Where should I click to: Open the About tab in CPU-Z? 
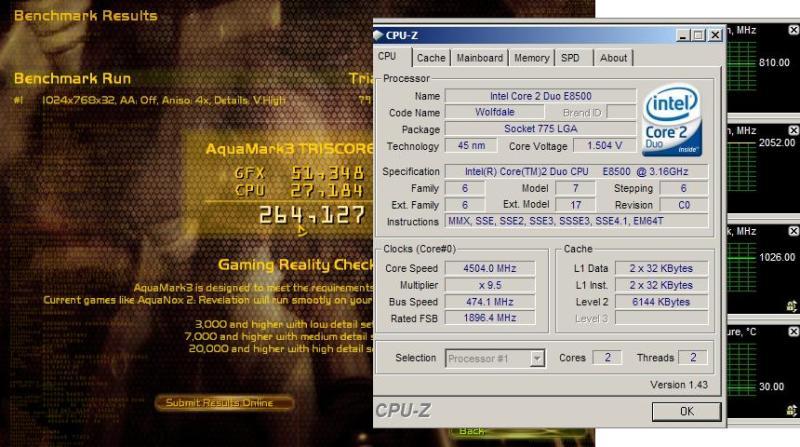[613, 58]
